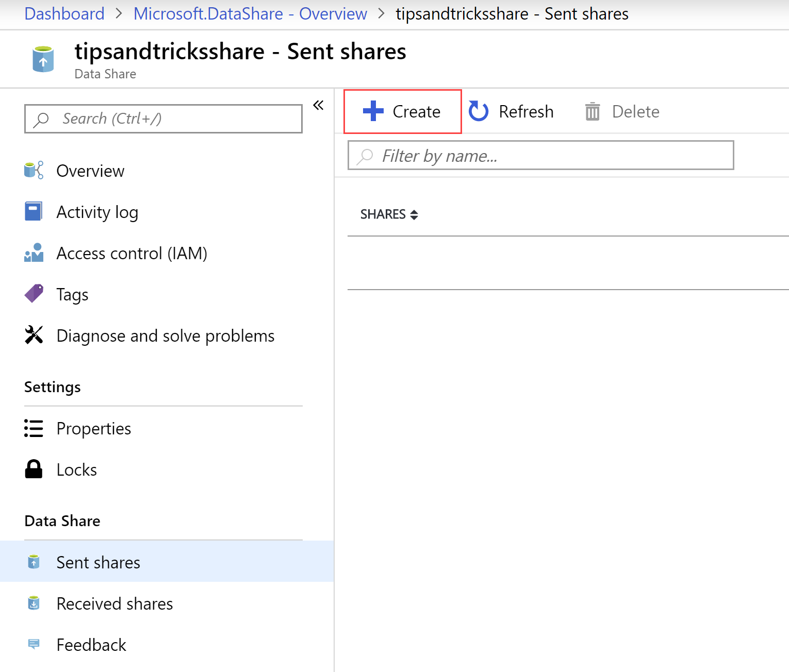The height and width of the screenshot is (672, 789).
Task: Click the 'Data Share' subtitle under page title
Action: tap(105, 74)
